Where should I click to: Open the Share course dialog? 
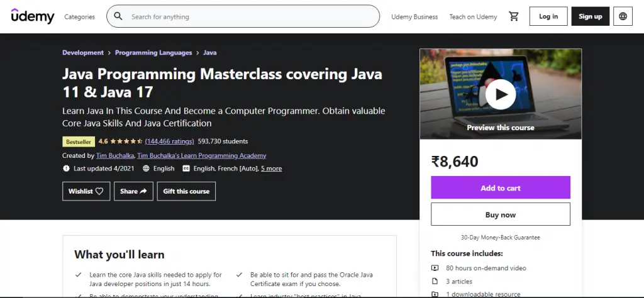[x=133, y=191]
